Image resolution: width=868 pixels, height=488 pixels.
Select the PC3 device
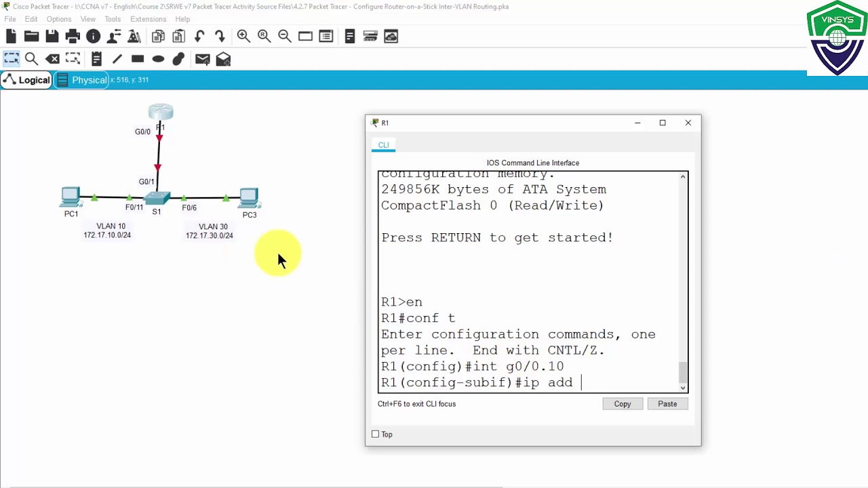[249, 198]
